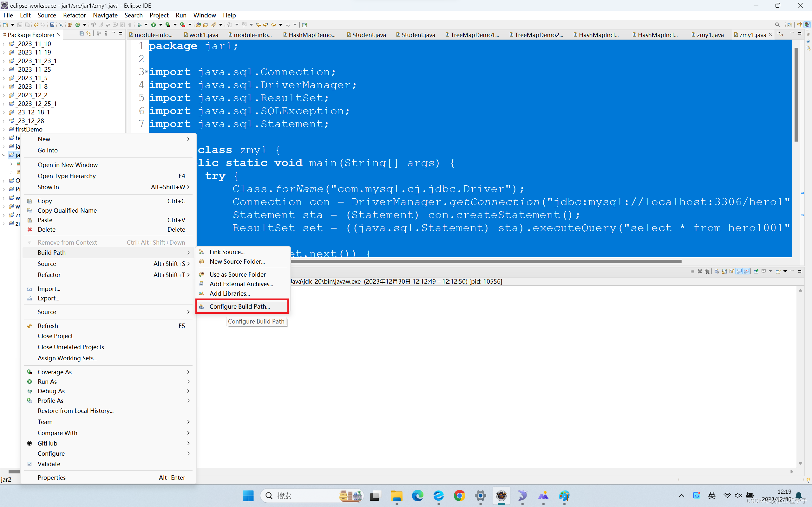
Task: Collapse all projects in Package Explorer
Action: [82, 34]
